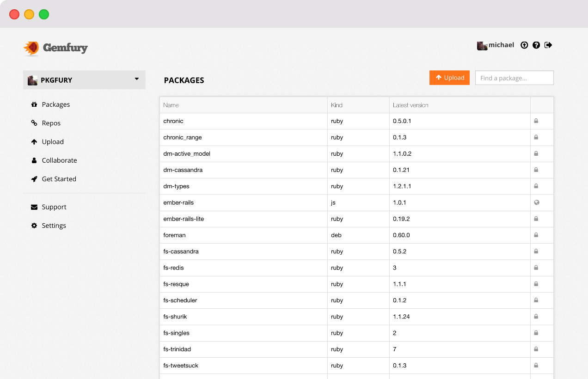The height and width of the screenshot is (379, 588).
Task: Click the lock icon for ember-rails-lite
Action: pos(536,219)
